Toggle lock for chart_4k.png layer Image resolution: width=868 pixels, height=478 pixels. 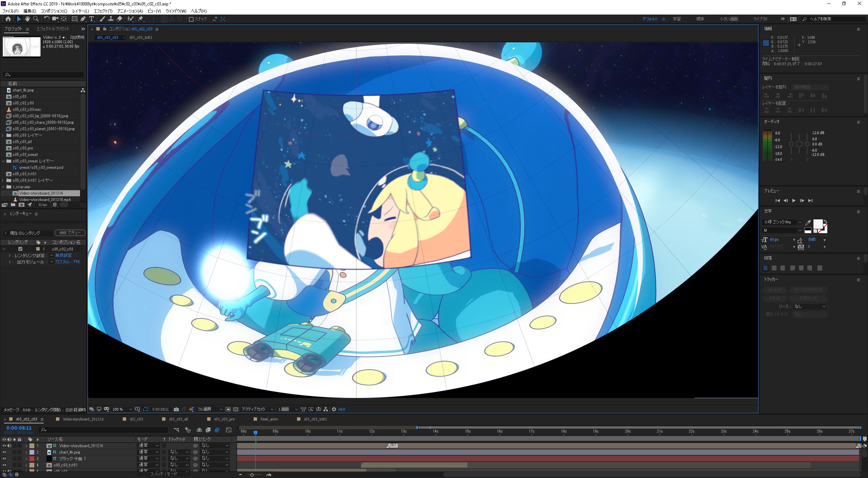20,452
